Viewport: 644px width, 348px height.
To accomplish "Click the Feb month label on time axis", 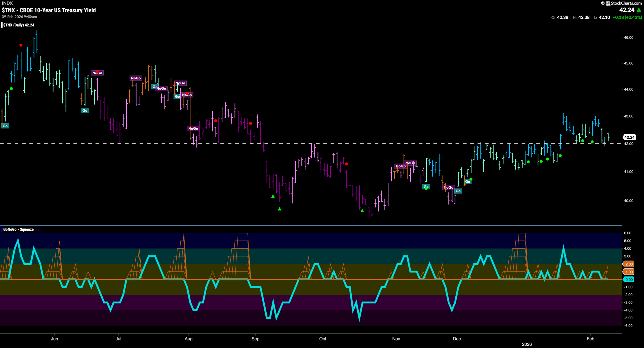I will click(590, 339).
